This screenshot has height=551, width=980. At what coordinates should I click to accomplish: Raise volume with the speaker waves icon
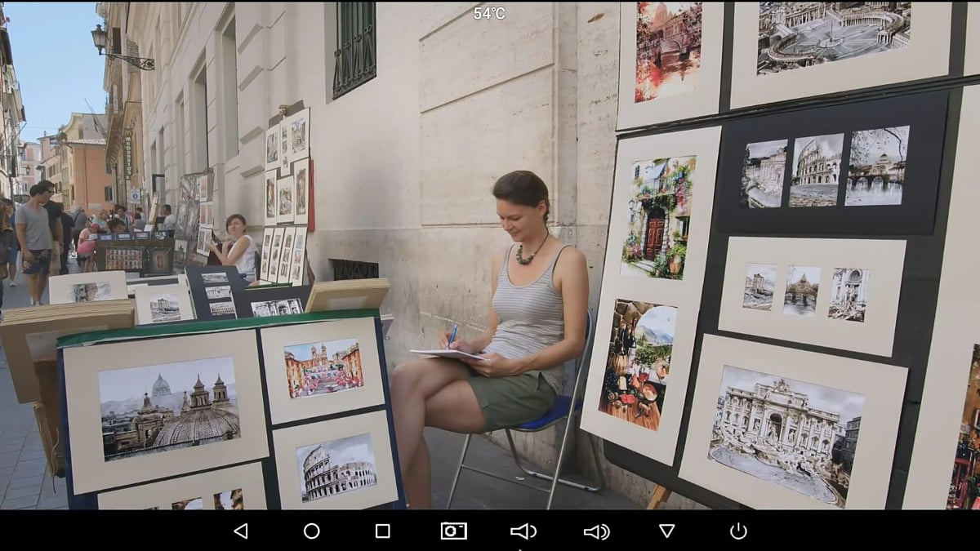click(x=596, y=531)
